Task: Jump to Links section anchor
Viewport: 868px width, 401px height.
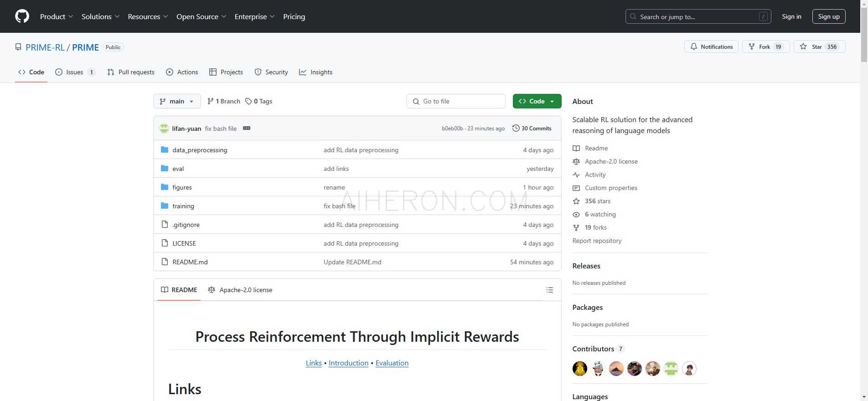Action: (314, 363)
